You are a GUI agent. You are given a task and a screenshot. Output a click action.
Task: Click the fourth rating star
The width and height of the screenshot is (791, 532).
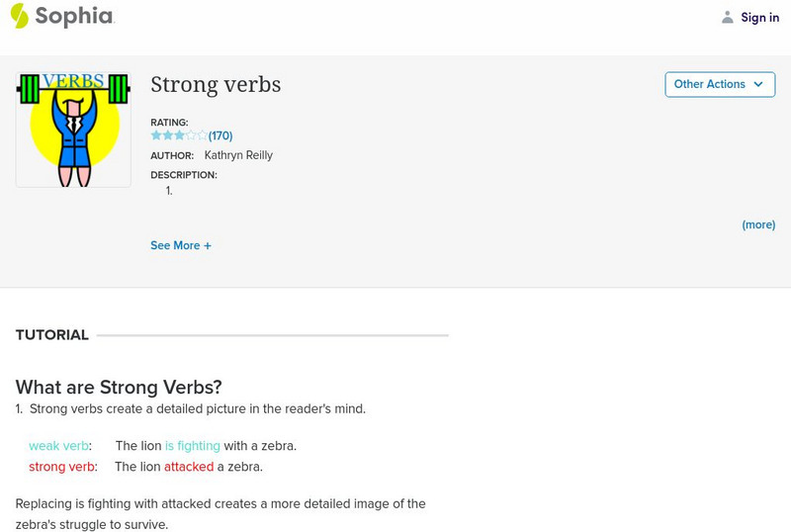(x=191, y=135)
